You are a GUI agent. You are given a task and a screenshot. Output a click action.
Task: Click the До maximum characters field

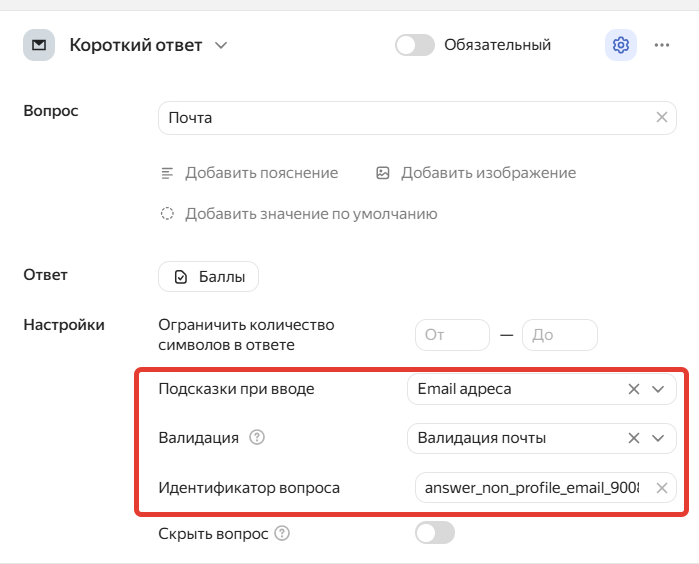559,335
